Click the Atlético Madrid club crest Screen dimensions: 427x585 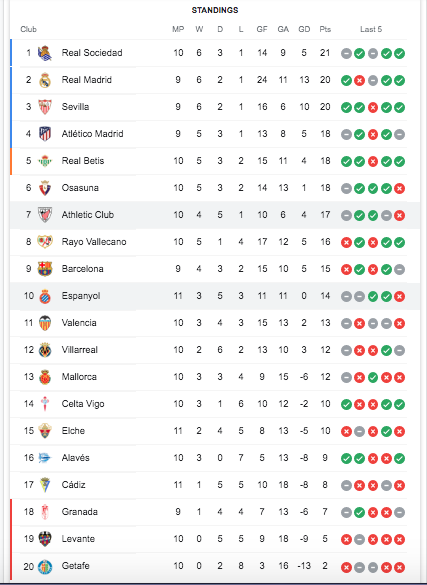[x=45, y=134]
